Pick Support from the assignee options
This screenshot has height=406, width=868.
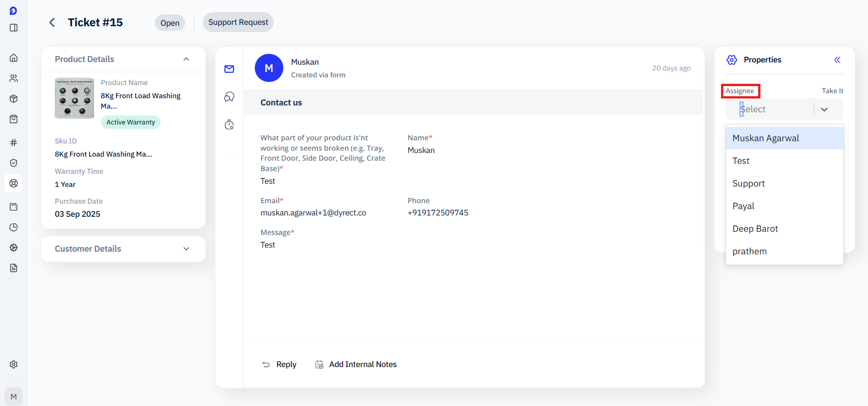point(749,183)
